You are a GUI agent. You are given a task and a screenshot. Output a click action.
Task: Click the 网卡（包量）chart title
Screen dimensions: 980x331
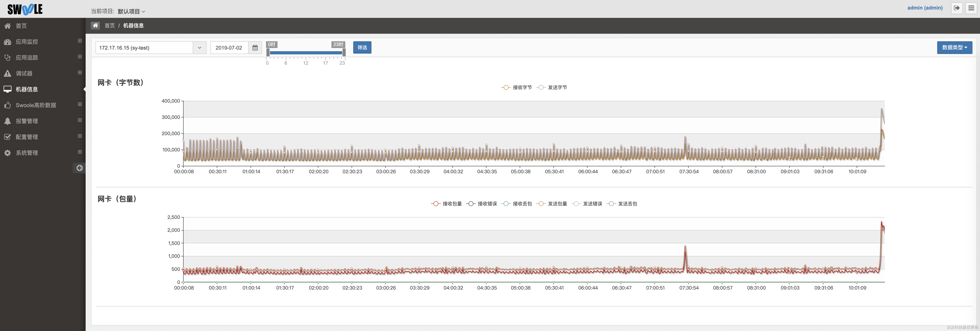[x=117, y=199]
